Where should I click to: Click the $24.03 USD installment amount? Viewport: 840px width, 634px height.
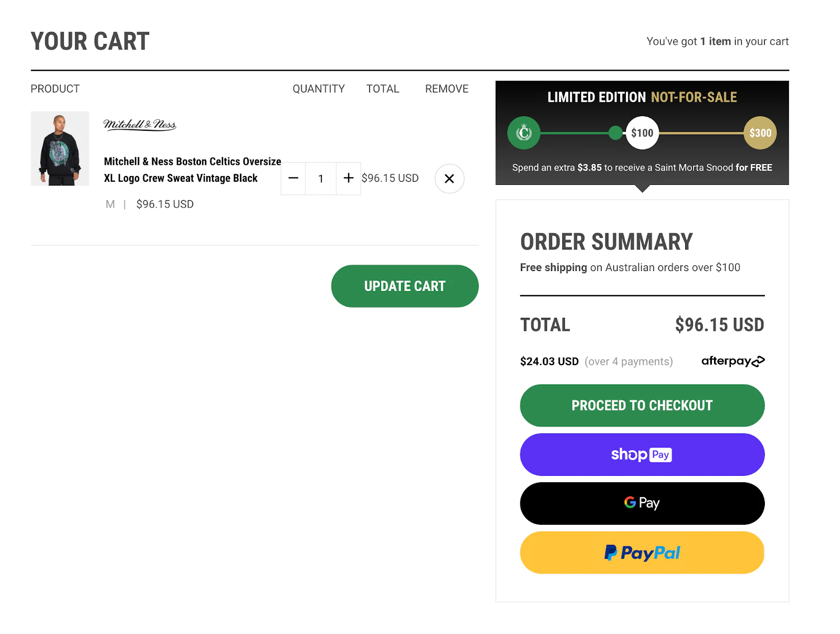549,362
